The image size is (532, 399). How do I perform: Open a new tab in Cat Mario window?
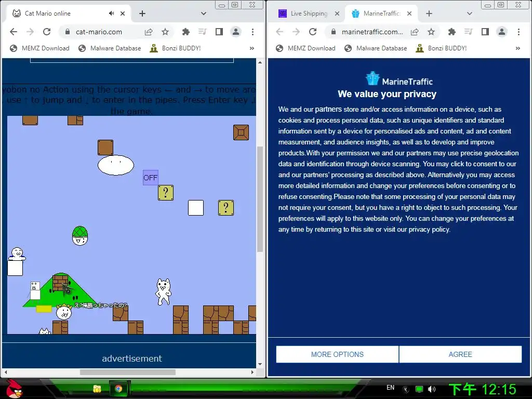142,14
